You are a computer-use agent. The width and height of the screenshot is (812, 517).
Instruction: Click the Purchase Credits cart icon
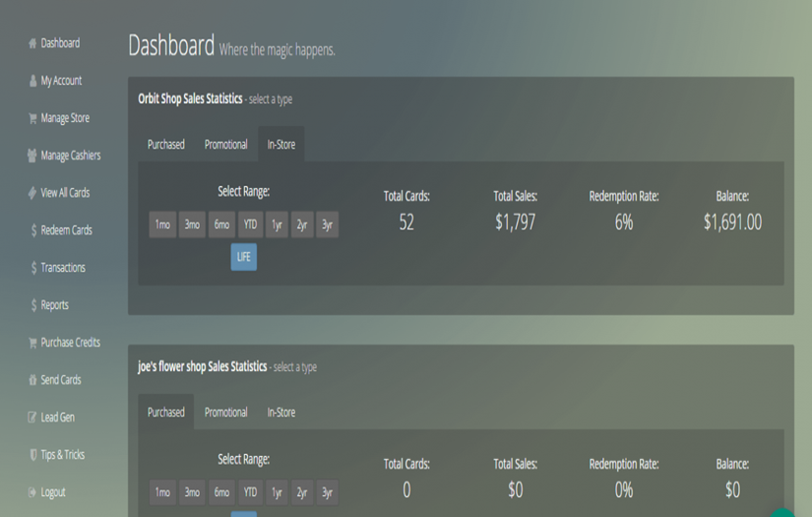32,343
